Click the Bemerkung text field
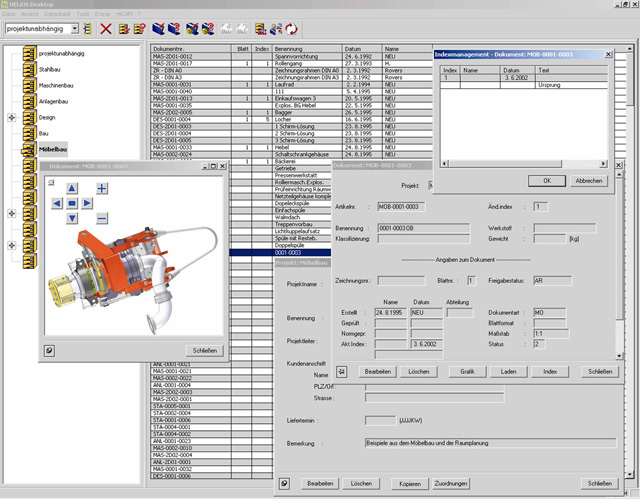640x499 pixels. pyautogui.click(x=490, y=441)
